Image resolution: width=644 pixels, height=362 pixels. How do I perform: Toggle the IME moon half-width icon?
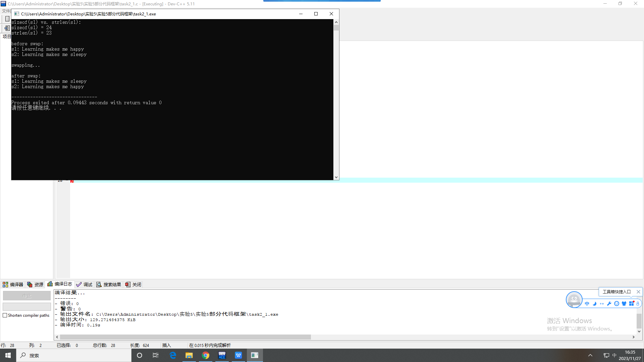point(594,304)
